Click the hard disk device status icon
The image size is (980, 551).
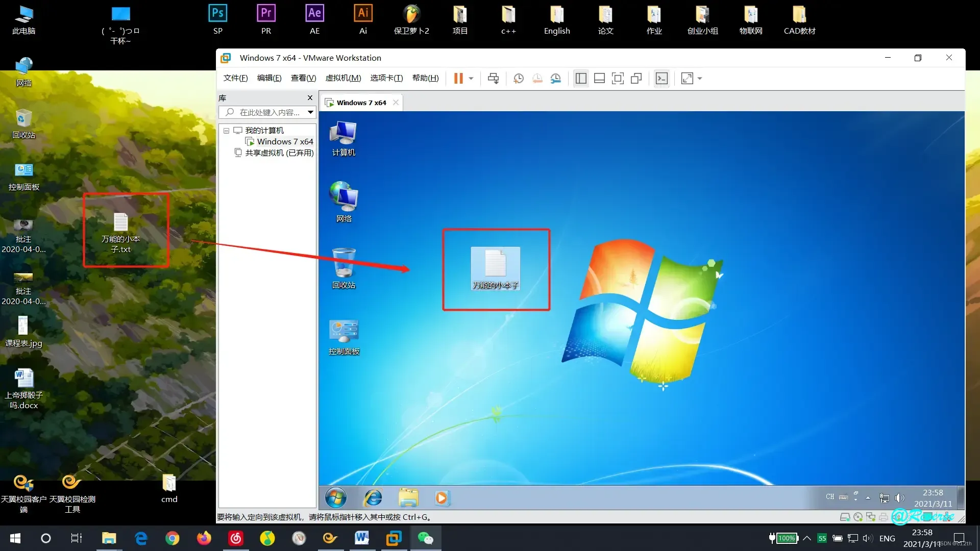[845, 517]
